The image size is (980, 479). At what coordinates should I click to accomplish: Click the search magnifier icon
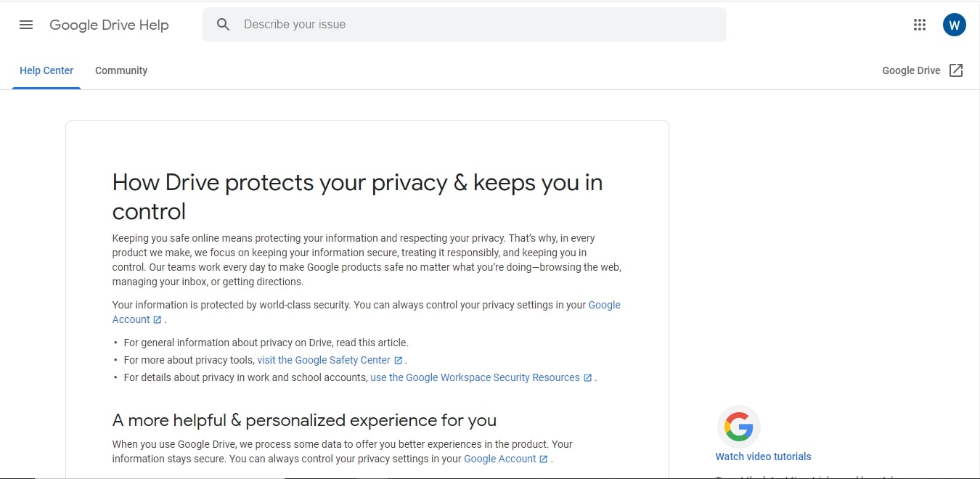point(223,24)
